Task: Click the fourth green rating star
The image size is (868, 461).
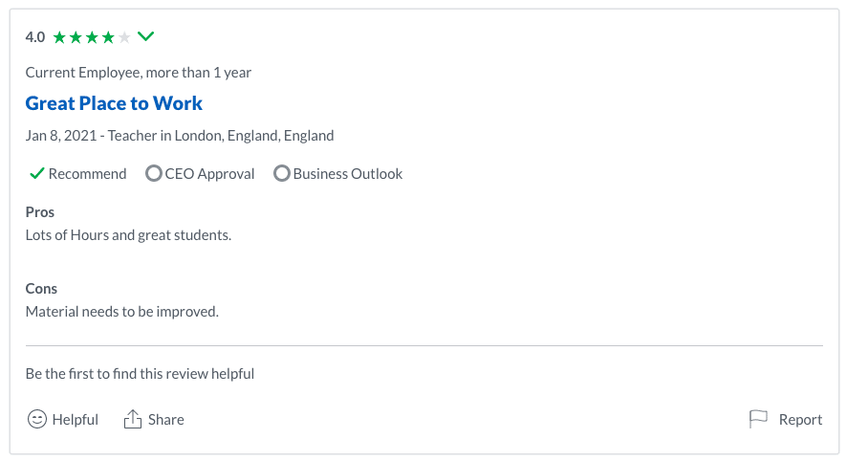Action: [108, 37]
